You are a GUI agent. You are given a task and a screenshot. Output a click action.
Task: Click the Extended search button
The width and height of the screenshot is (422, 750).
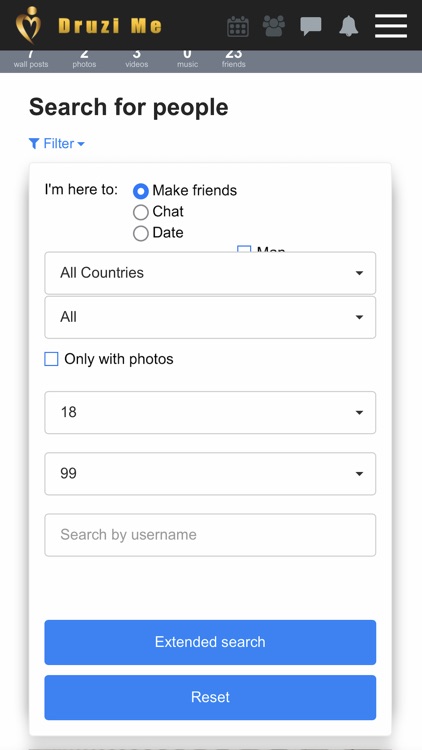[x=210, y=642]
